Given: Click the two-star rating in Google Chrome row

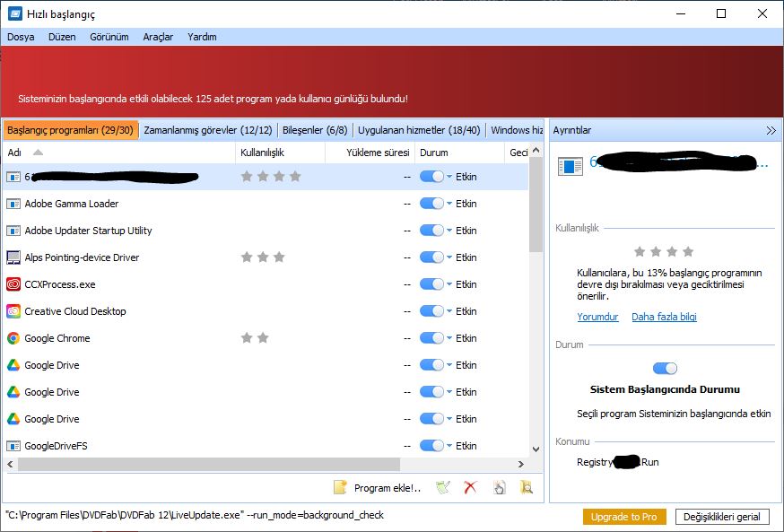Looking at the screenshot, I should 255,338.
